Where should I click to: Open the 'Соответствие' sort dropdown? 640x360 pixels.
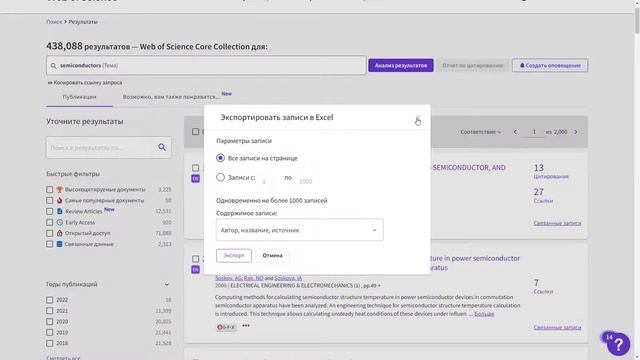(x=481, y=132)
